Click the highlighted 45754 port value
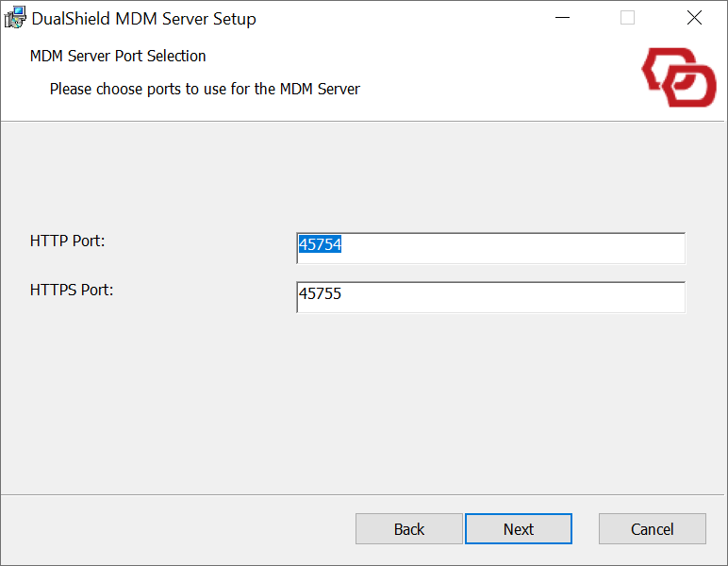 (320, 245)
